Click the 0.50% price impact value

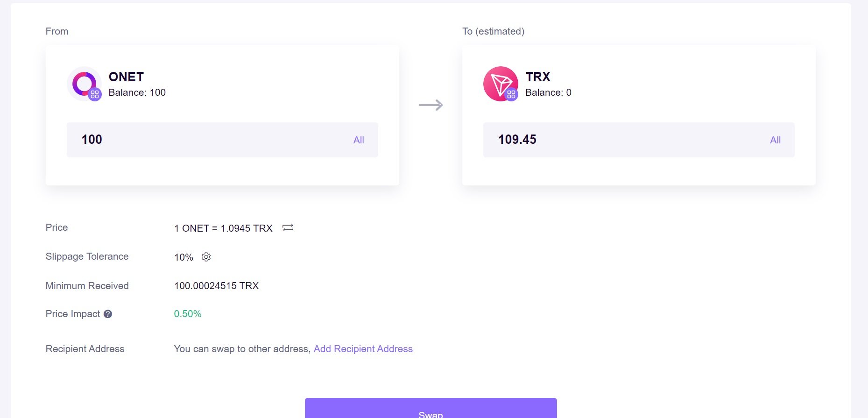click(188, 314)
